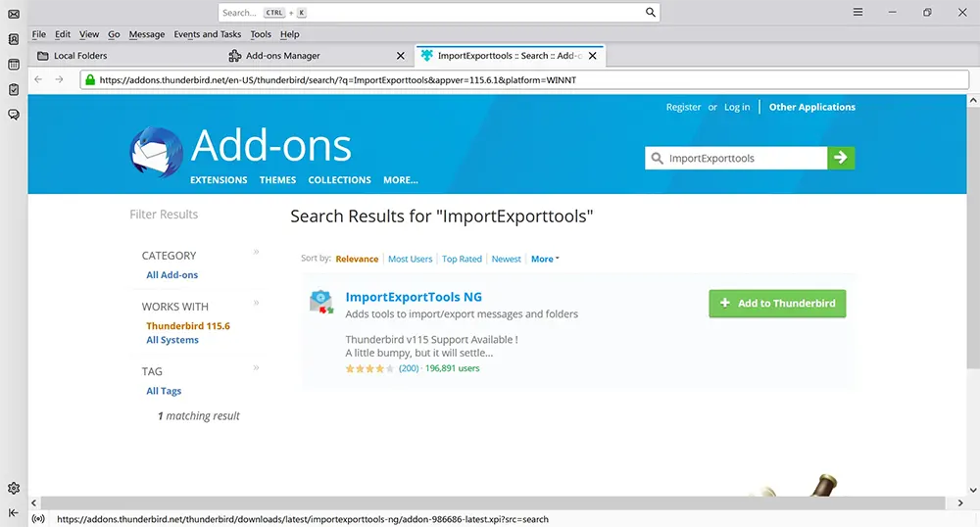Click the vertical scrollbar down arrow
The height and width of the screenshot is (527, 980).
973,490
